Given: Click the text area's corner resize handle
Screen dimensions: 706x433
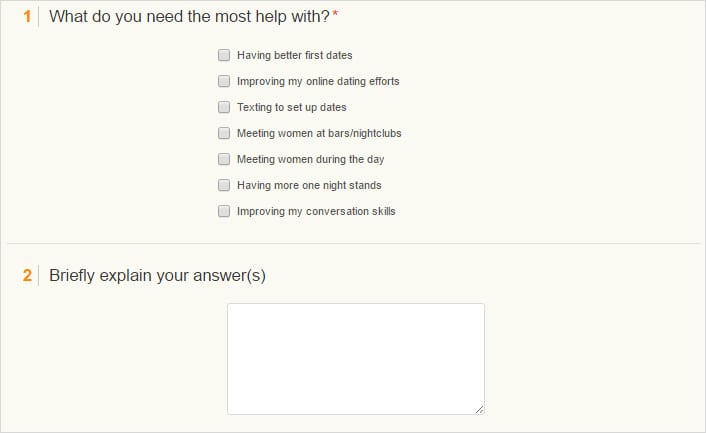Looking at the screenshot, I should [x=480, y=410].
